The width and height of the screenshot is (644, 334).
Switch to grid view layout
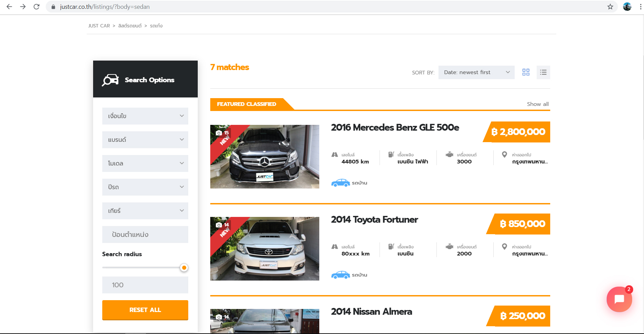526,72
